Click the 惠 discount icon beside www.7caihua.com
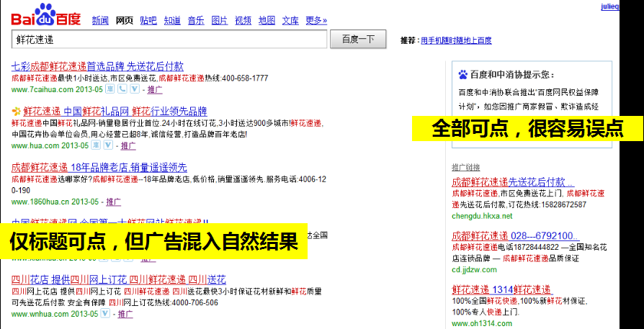 tap(110, 89)
